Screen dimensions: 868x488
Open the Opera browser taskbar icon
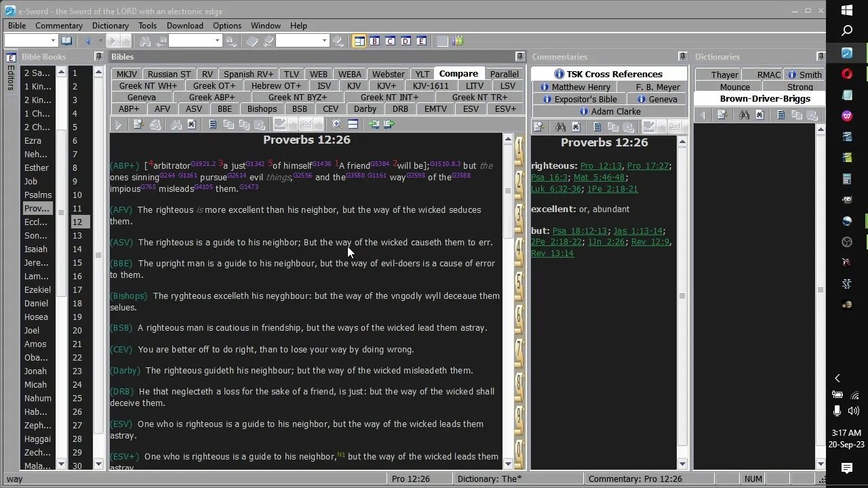[x=847, y=74]
